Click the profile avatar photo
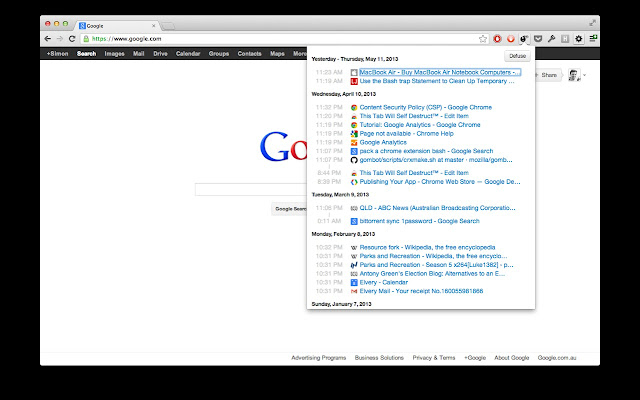The image size is (640, 400). coord(574,75)
